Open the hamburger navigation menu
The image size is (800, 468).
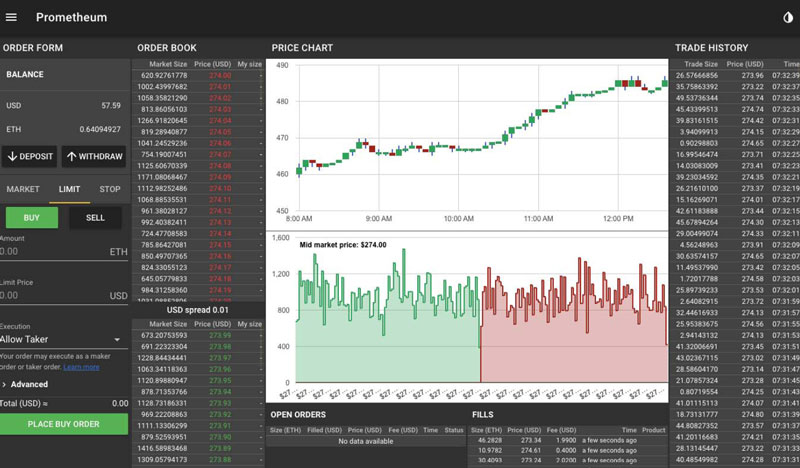pyautogui.click(x=12, y=17)
